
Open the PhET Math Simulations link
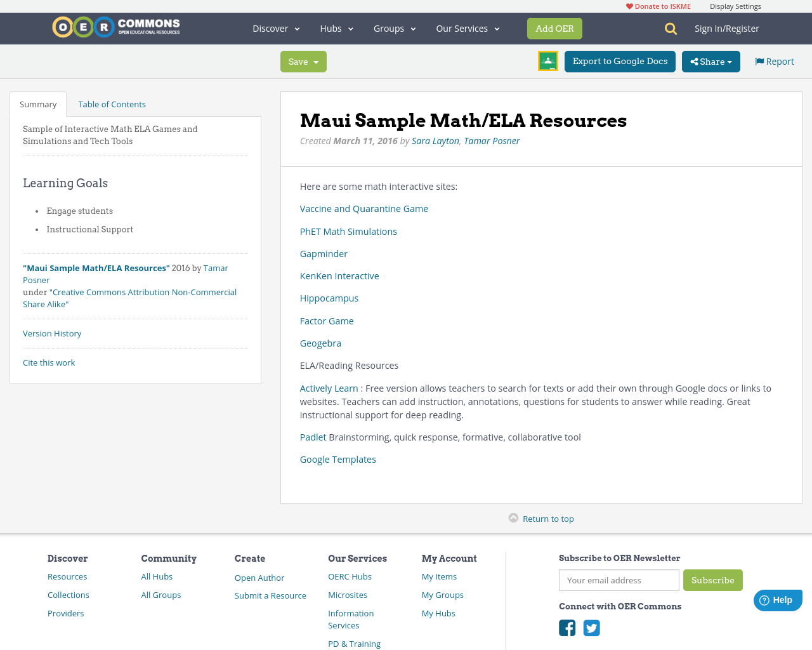click(348, 232)
